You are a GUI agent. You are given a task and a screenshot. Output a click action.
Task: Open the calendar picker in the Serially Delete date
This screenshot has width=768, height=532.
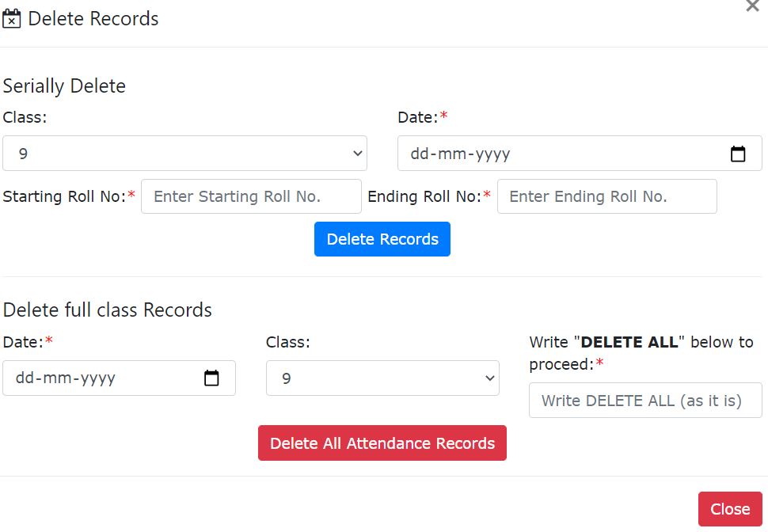pos(738,154)
